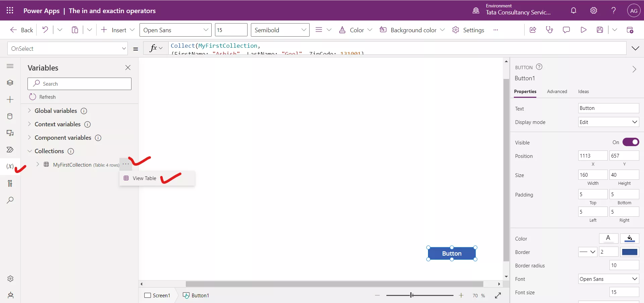Image resolution: width=644 pixels, height=303 pixels.
Task: Select the blue border color swatch
Action: 630,252
